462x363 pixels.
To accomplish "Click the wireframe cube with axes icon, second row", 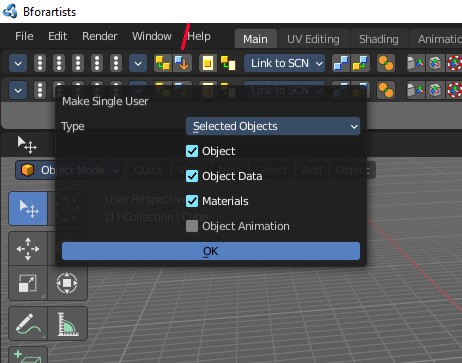I will (435, 90).
